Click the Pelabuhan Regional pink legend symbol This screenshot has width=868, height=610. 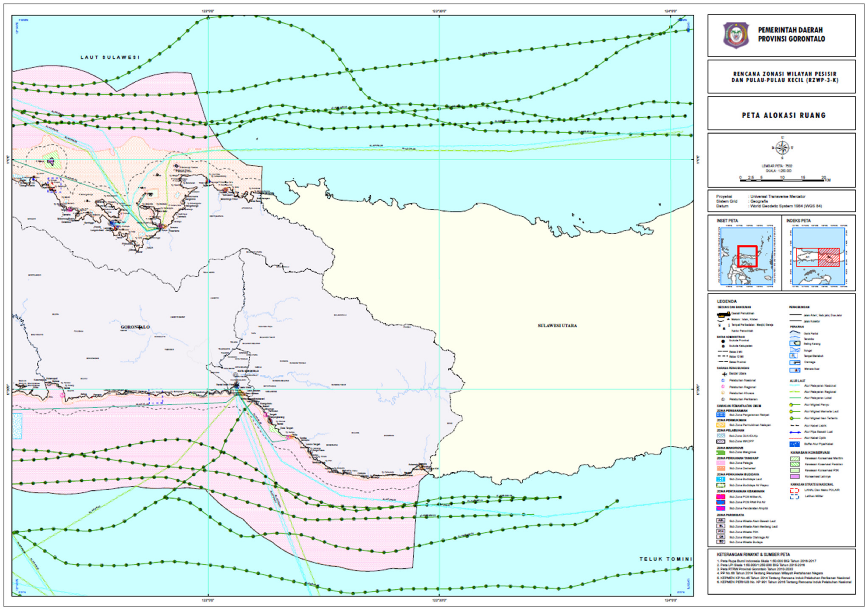pyautogui.click(x=723, y=387)
